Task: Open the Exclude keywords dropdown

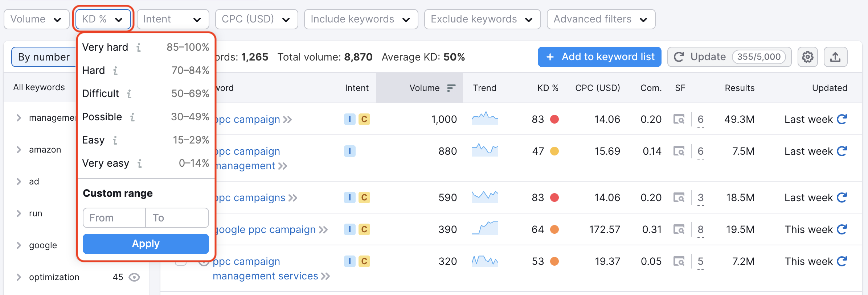Action: click(482, 19)
